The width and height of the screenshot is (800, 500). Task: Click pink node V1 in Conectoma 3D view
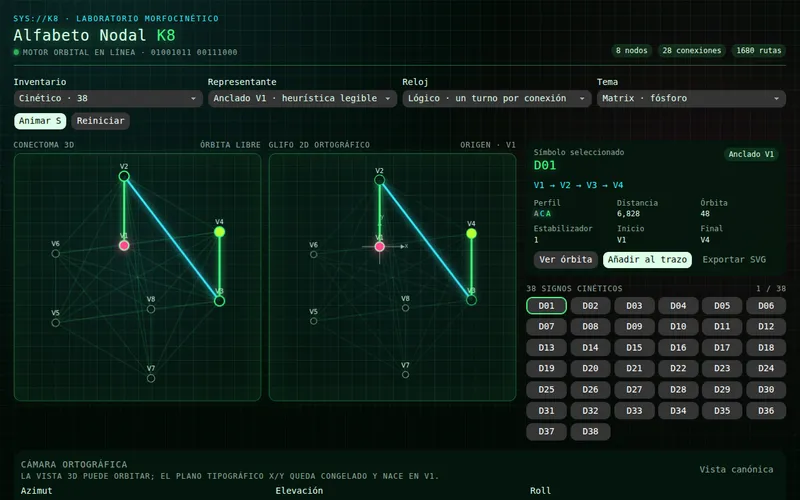tap(124, 245)
